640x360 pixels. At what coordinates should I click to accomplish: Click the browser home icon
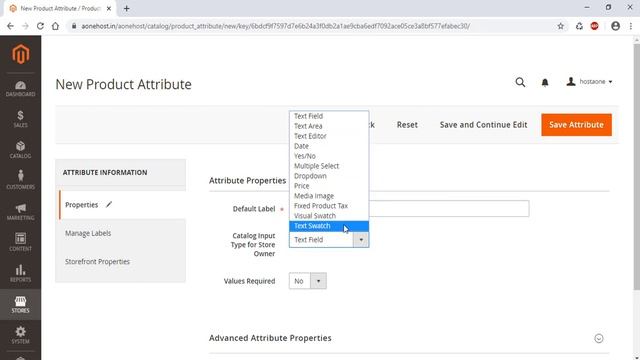pos(55,26)
